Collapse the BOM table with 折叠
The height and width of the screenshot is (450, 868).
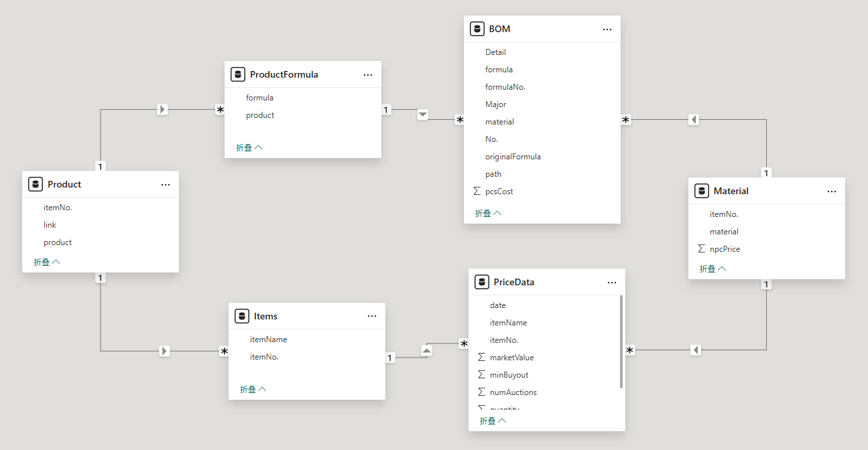tap(489, 213)
